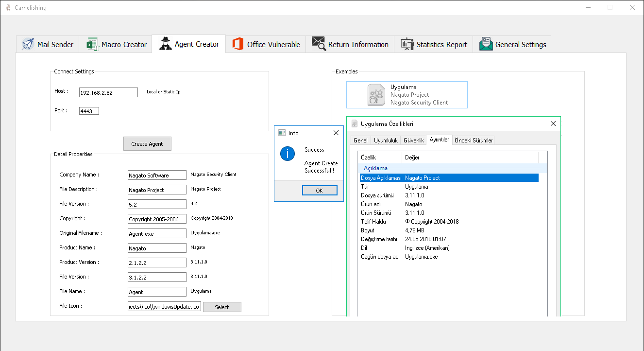
Task: Click the Mail Sender paper plane icon
Action: [28, 44]
